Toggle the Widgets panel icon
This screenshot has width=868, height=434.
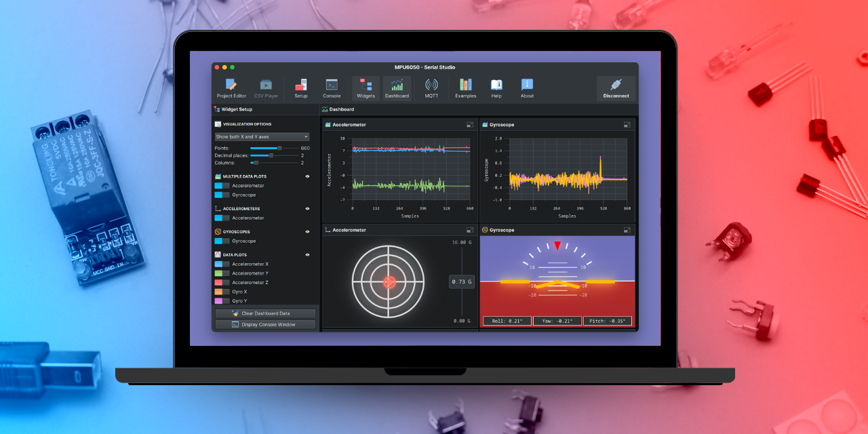366,87
